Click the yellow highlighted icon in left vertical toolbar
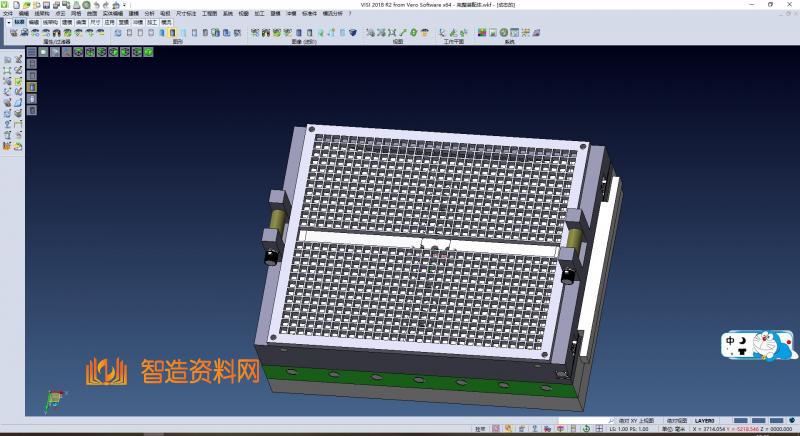This screenshot has width=800, height=436. (31, 86)
